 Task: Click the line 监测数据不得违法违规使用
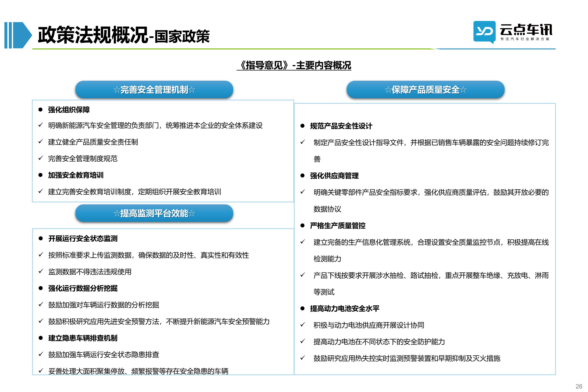tap(90, 272)
